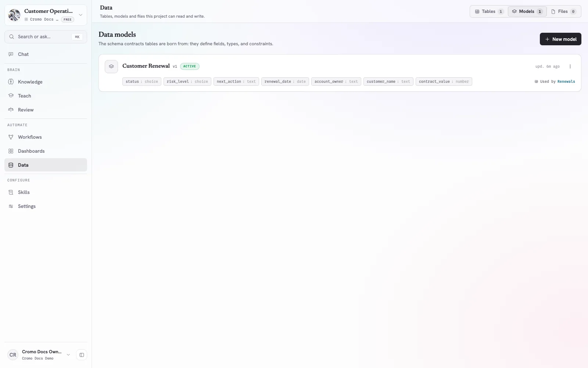Click the status : choice field chip
The image size is (588, 368).
click(142, 82)
